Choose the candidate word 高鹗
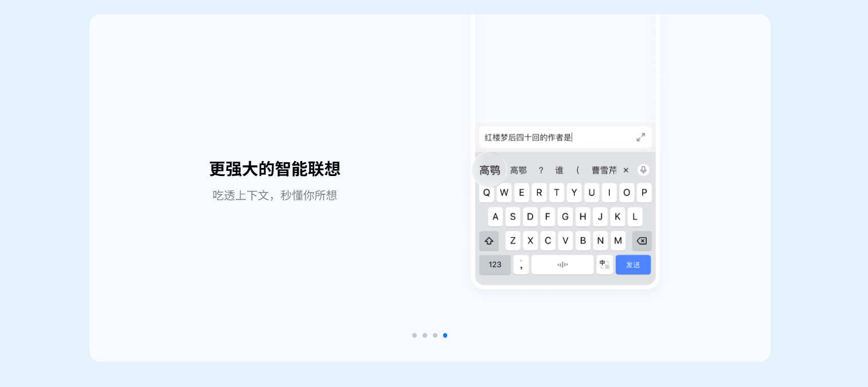868x387 pixels. pyautogui.click(x=490, y=170)
